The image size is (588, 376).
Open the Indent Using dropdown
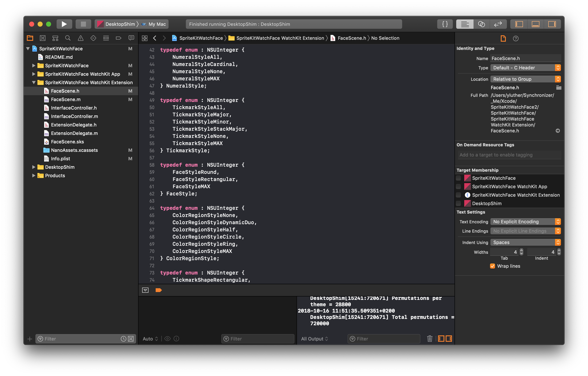pos(525,242)
